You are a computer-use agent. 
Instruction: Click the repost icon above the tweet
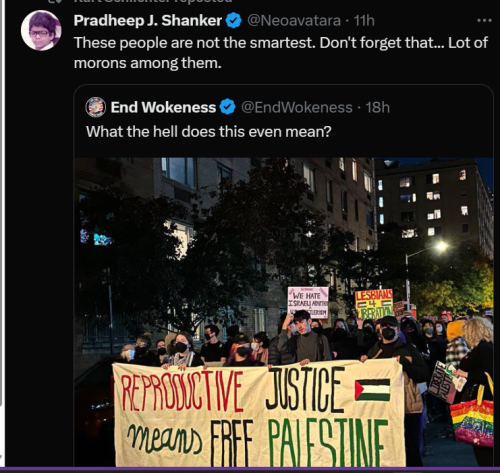tap(55, 1)
